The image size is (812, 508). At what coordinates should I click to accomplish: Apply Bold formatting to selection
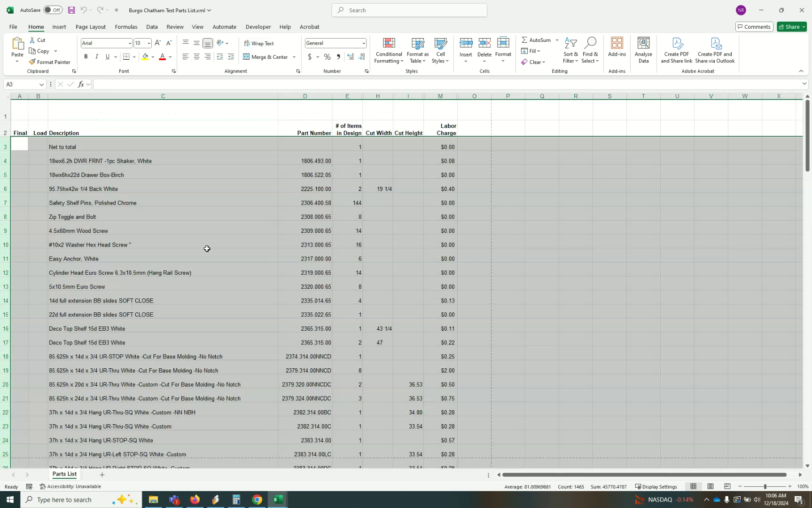click(86, 57)
